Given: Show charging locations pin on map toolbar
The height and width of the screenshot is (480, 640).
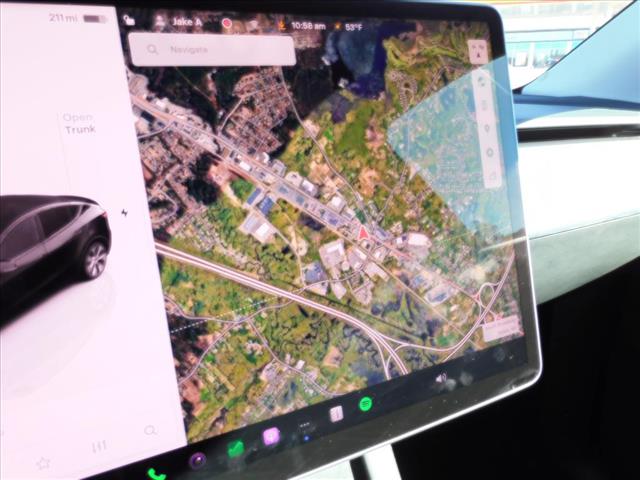Looking at the screenshot, I should (487, 129).
